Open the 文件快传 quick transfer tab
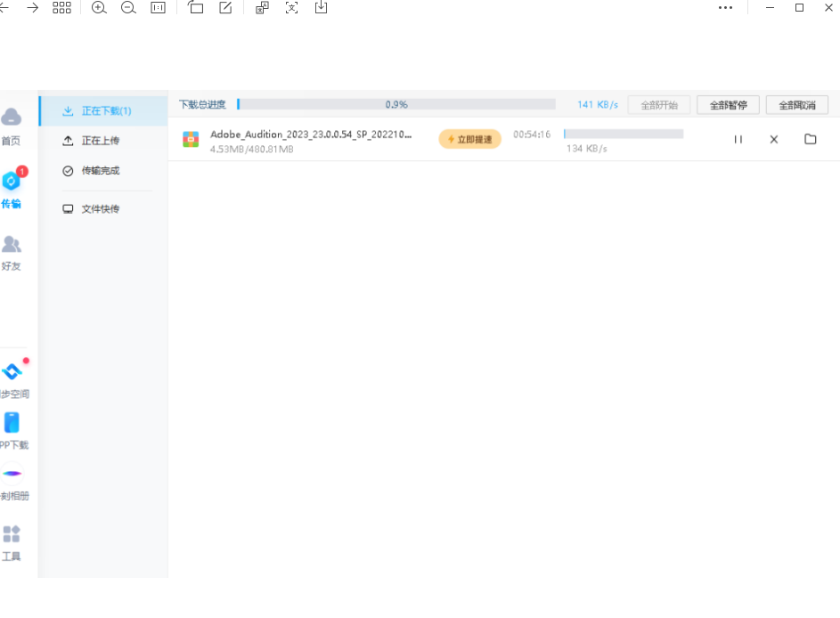 point(100,209)
